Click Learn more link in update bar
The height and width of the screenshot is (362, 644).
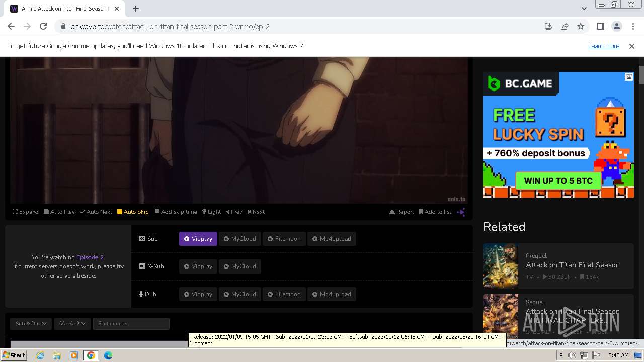[x=604, y=46]
